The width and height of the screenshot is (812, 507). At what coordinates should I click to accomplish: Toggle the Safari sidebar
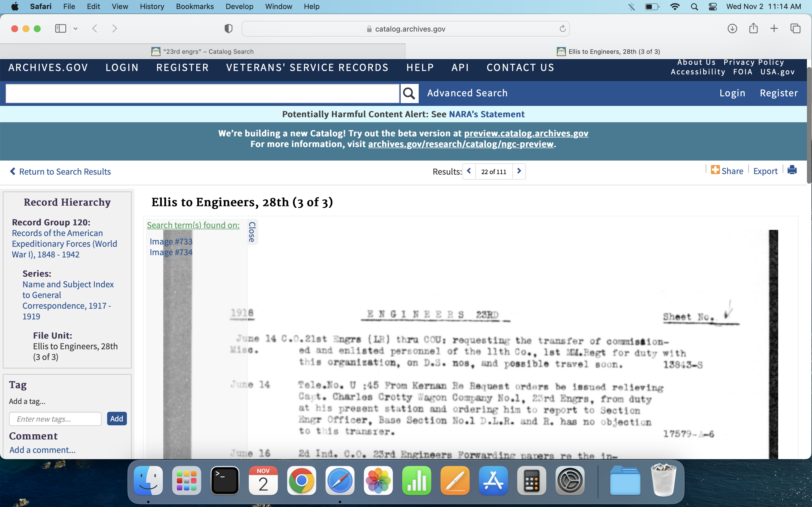point(60,29)
